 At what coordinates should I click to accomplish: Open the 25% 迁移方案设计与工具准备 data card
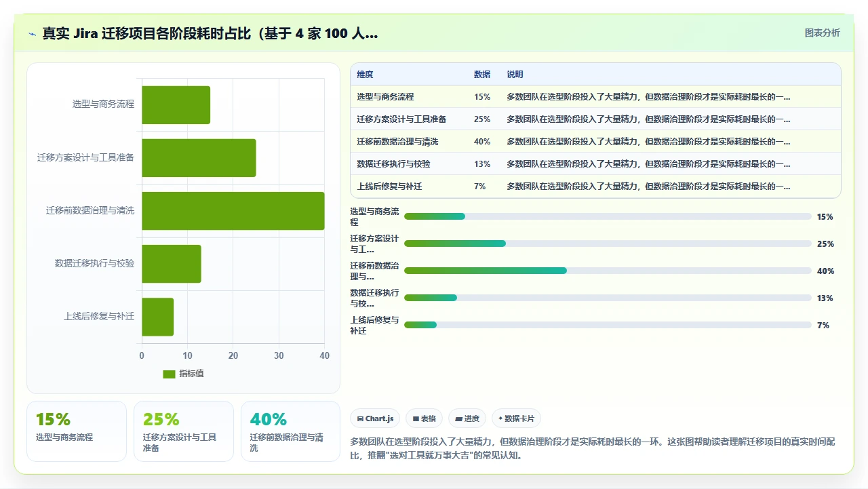[x=184, y=431]
